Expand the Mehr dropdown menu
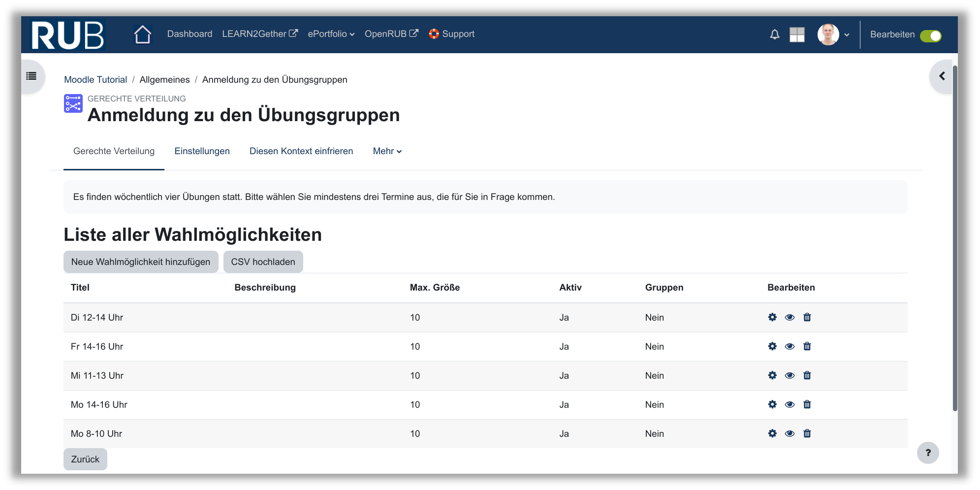The height and width of the screenshot is (490, 980). [x=387, y=151]
